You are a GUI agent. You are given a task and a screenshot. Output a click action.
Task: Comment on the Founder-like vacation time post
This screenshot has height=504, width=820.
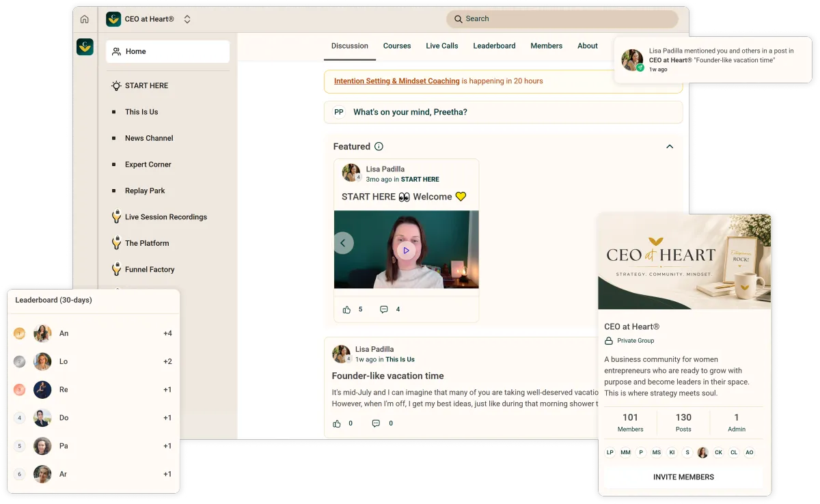point(376,423)
